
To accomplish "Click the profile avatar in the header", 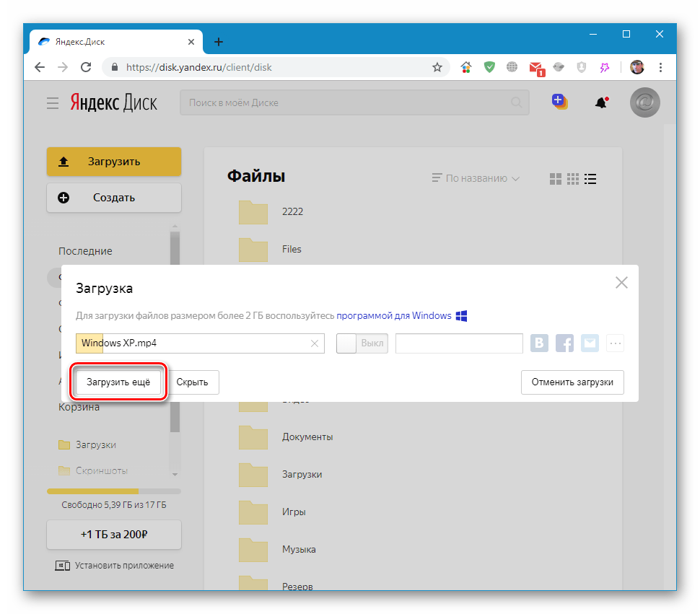I will click(644, 102).
